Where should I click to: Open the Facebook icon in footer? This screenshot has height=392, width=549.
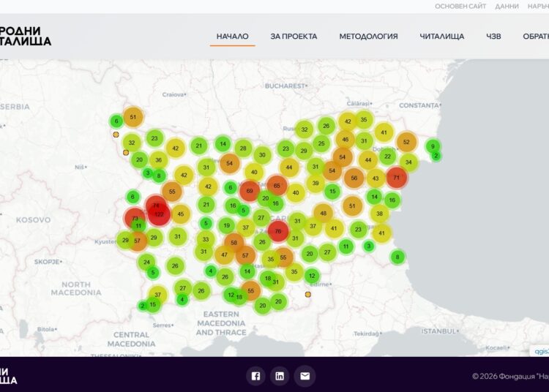[x=255, y=376]
